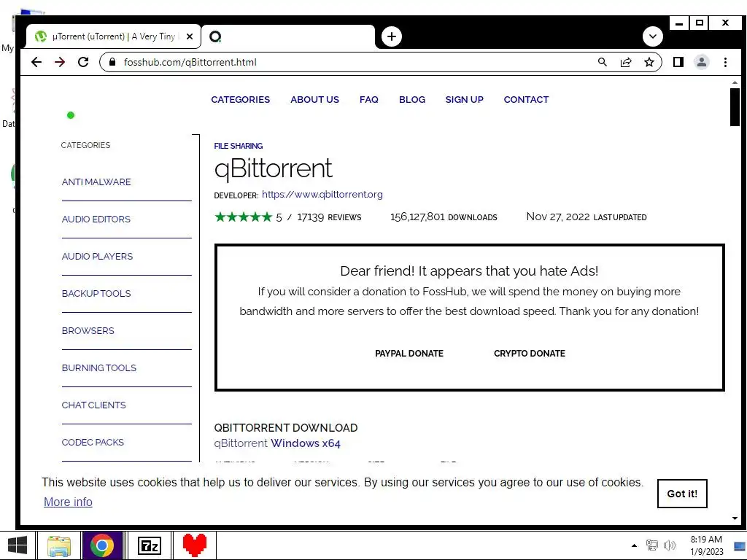Click the volume speaker tray icon
Screen dimensions: 747x560
[670, 545]
